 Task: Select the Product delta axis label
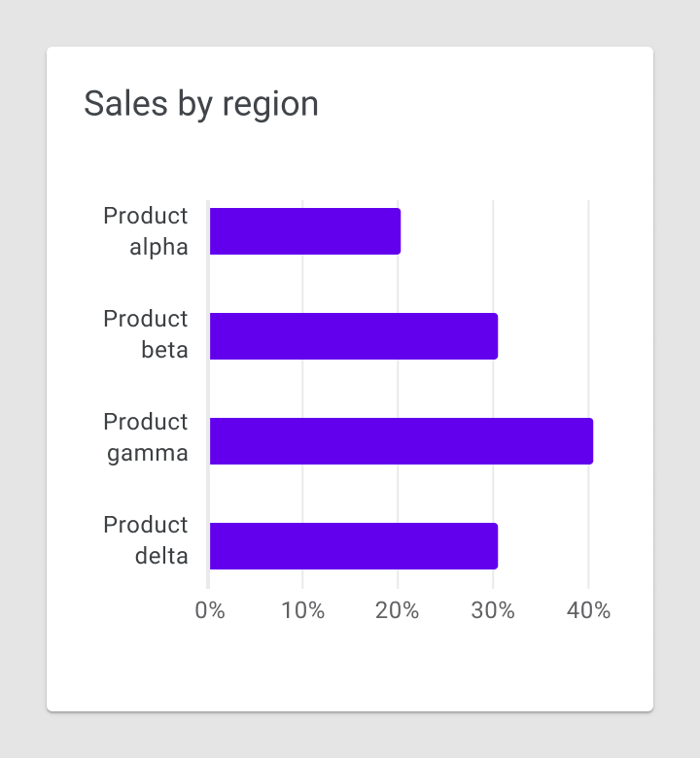click(x=146, y=540)
